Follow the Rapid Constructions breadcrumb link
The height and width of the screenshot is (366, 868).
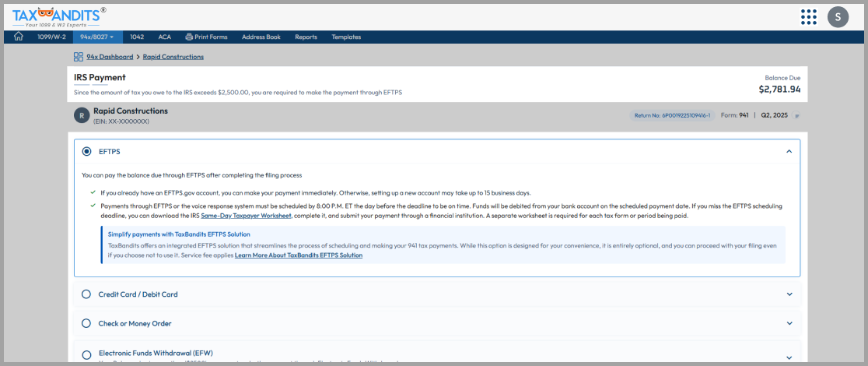173,57
